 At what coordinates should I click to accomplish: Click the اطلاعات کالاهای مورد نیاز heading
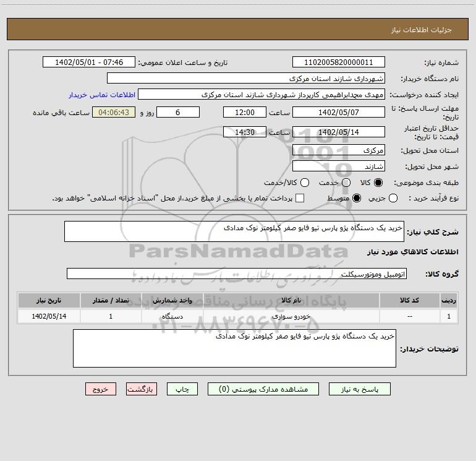412,252
